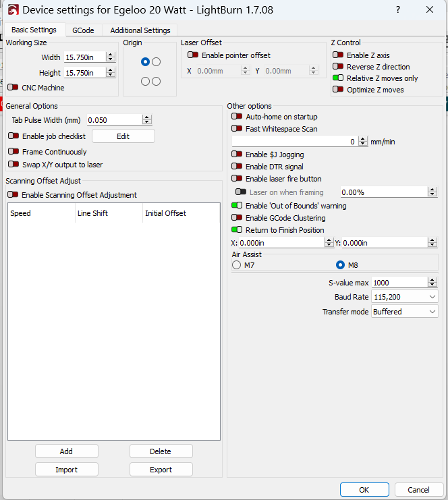Toggle Reverse Z direction
This screenshot has height=500, width=448.
pyautogui.click(x=338, y=66)
